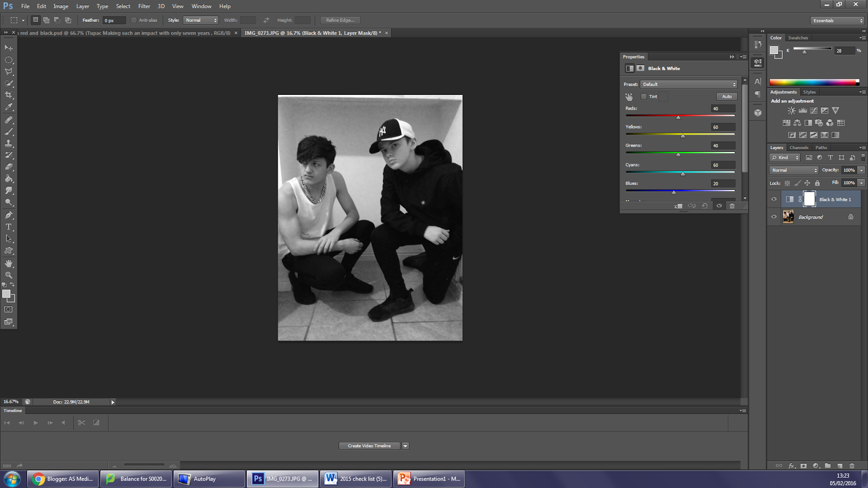868x488 pixels.
Task: Switch to the Channels tab
Action: (799, 147)
